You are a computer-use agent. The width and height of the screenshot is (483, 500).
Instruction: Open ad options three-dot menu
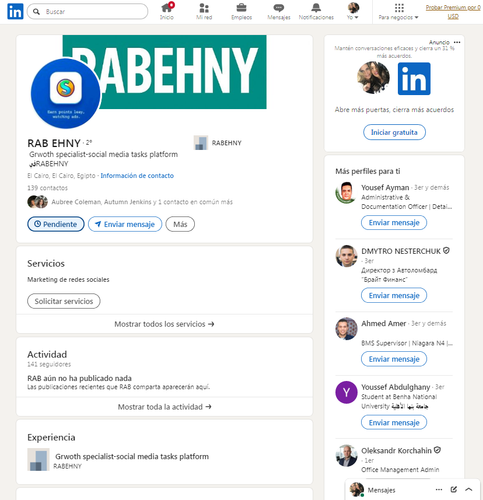tap(457, 42)
